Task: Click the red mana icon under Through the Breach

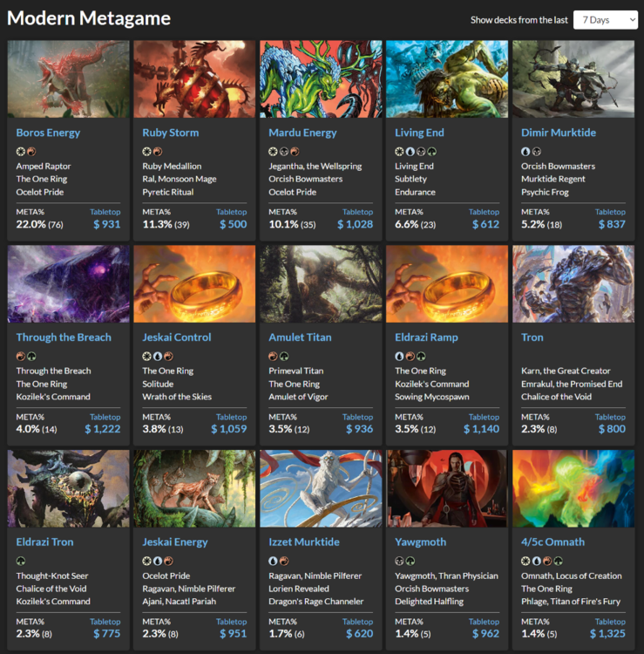Action: (20, 356)
